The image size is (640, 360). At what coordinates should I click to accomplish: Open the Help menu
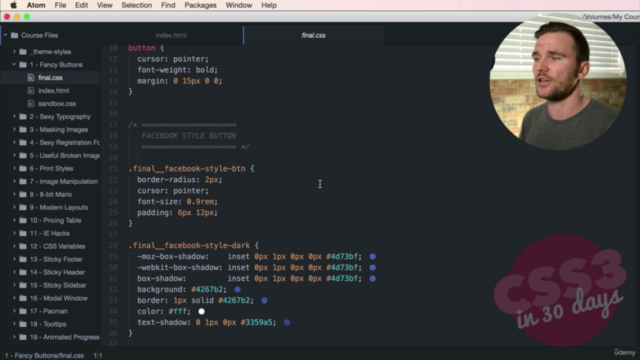[x=269, y=5]
